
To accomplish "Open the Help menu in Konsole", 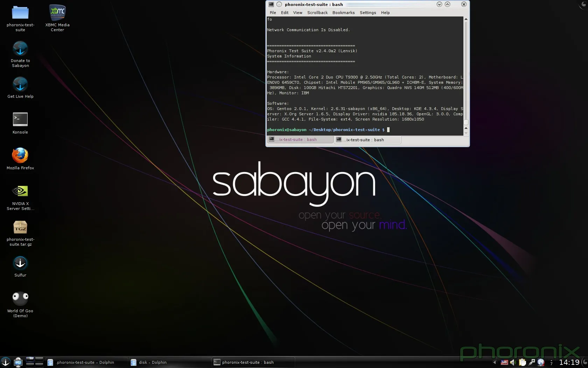I will point(385,13).
